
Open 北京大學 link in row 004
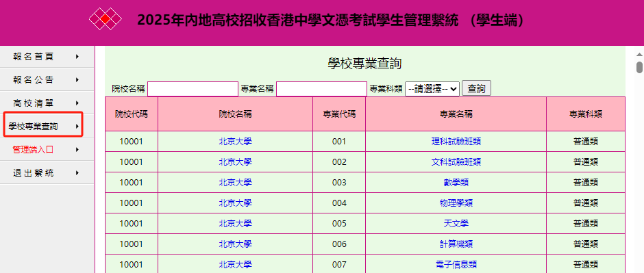[x=236, y=203]
